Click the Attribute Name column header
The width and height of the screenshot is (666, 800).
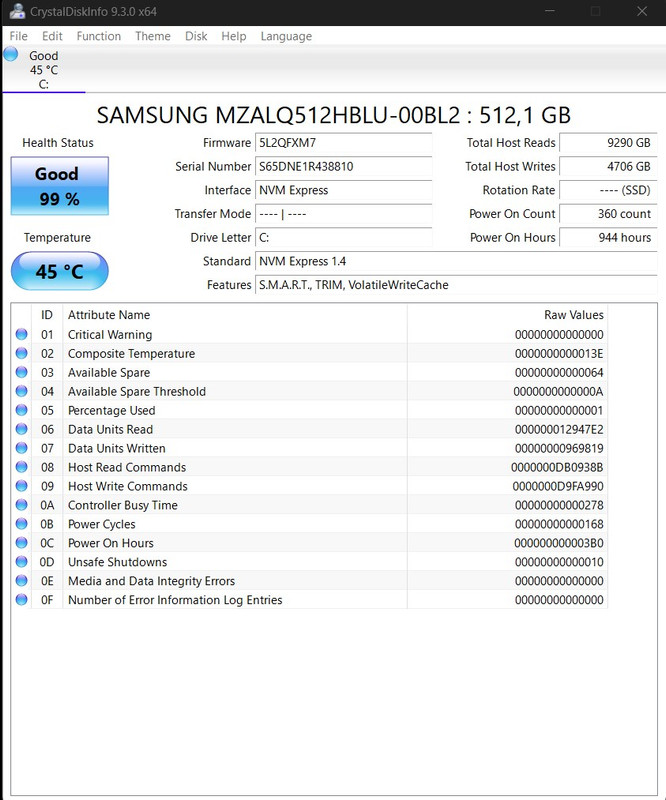(235, 315)
